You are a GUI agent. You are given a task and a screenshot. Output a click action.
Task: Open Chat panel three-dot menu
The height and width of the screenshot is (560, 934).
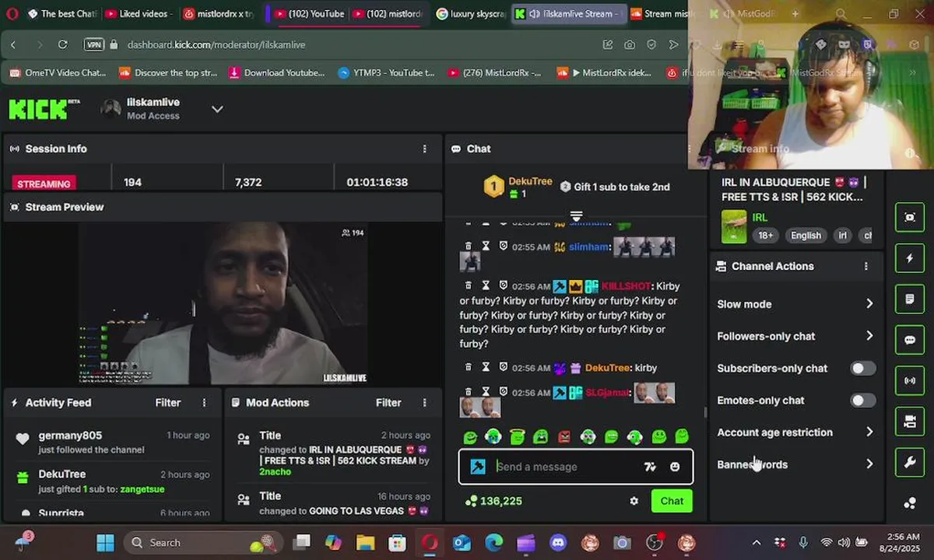click(x=690, y=149)
